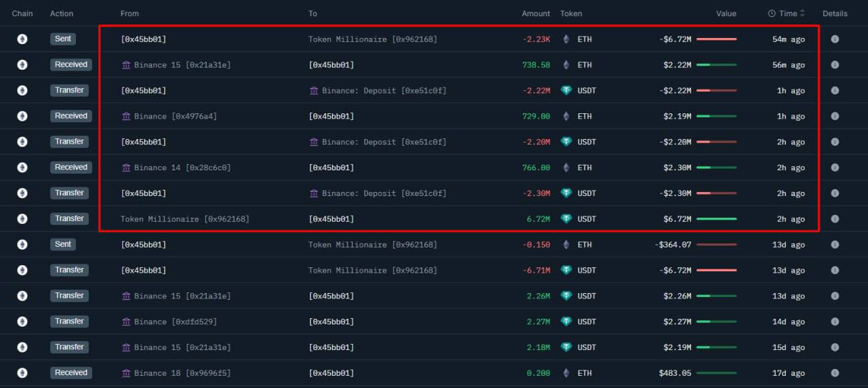Open the Binance [0xdfd529] address link
The width and height of the screenshot is (868, 388).
click(175, 322)
